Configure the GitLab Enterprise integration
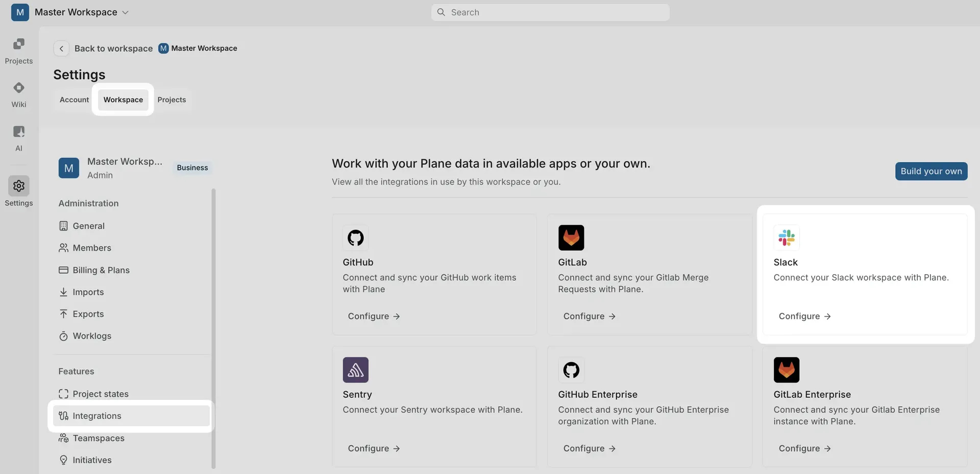The width and height of the screenshot is (980, 474). click(804, 448)
